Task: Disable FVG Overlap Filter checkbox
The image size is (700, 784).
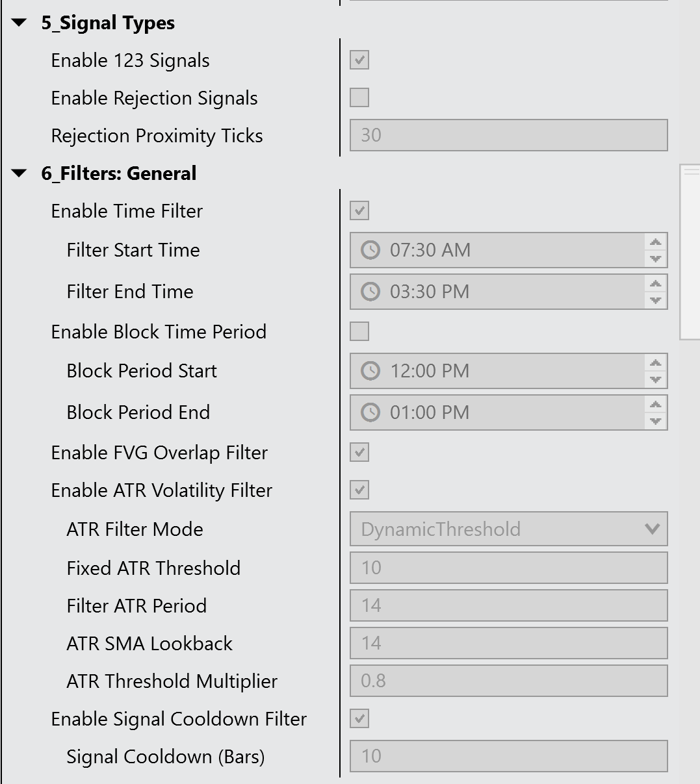Action: click(x=359, y=453)
